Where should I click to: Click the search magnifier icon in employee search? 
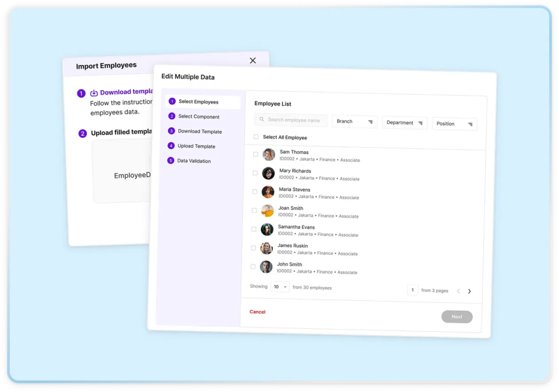262,120
